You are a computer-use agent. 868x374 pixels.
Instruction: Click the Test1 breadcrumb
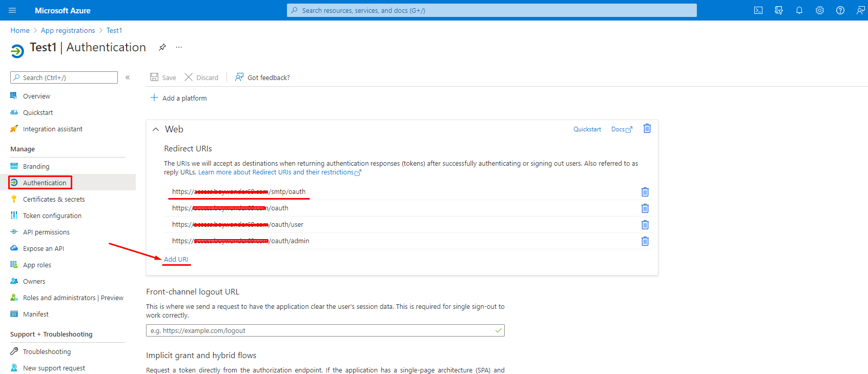[114, 30]
